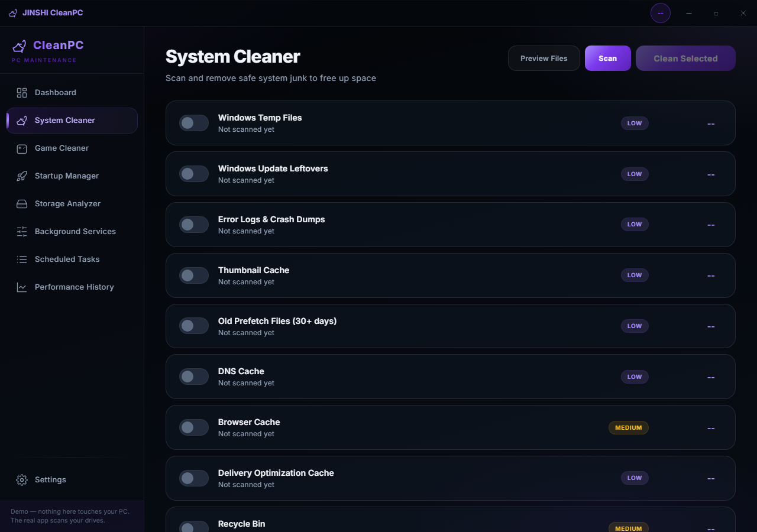Enable Windows Temp Files toggle
757x532 pixels.
pos(194,123)
